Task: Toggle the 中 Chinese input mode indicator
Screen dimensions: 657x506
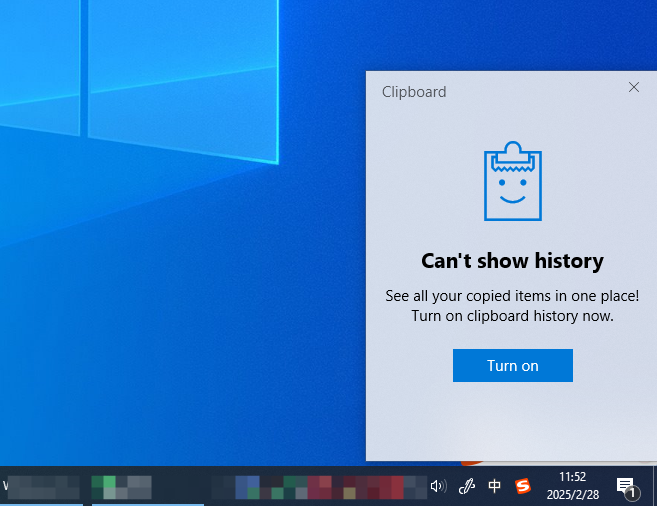Action: 494,486
